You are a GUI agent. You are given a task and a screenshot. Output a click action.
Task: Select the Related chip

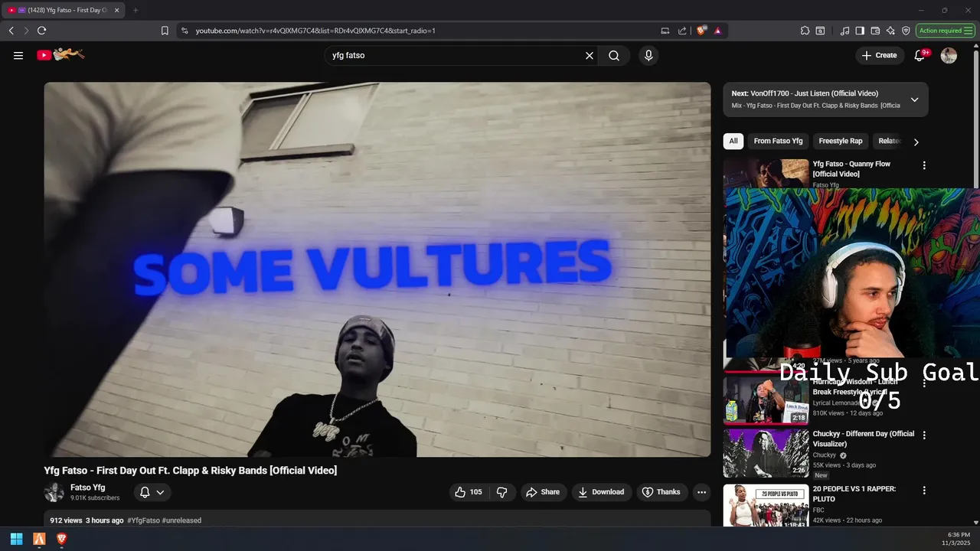tap(890, 141)
